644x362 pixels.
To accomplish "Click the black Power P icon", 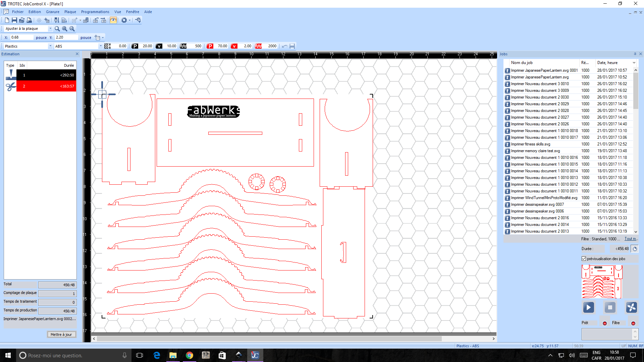I will click(135, 46).
